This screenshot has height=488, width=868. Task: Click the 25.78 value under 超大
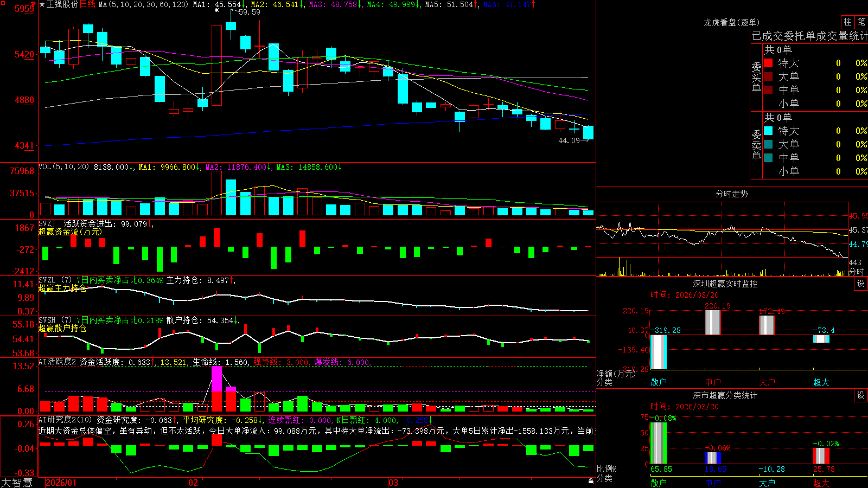coord(824,469)
